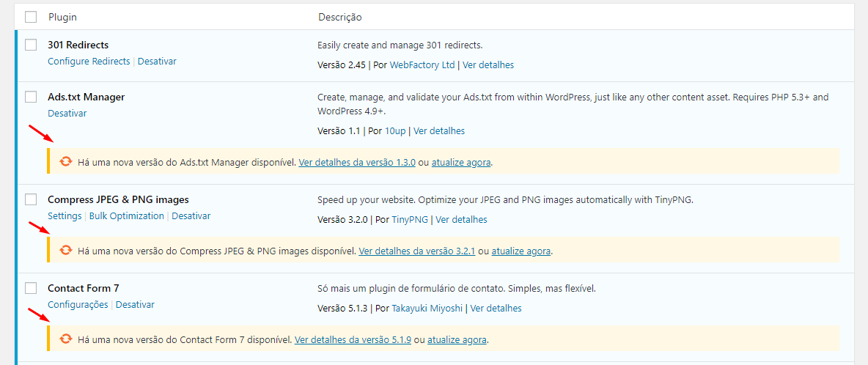Screen dimensions: 868x365
Task: Mark the Contact Form 7 checkbox
Action: pyautogui.click(x=31, y=288)
